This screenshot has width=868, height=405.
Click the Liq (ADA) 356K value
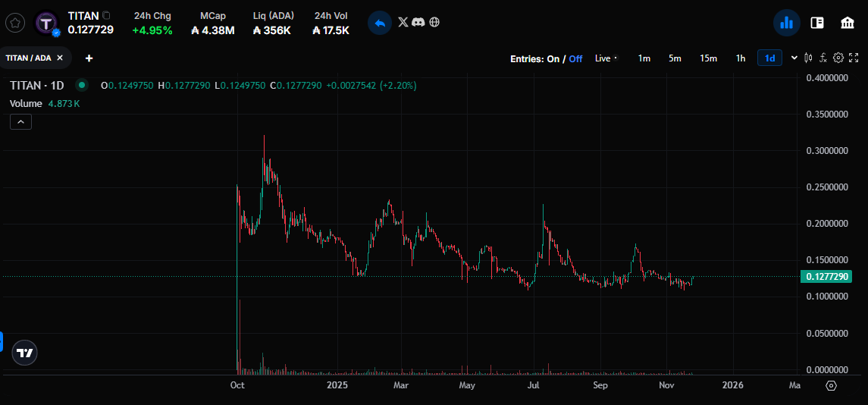(272, 30)
